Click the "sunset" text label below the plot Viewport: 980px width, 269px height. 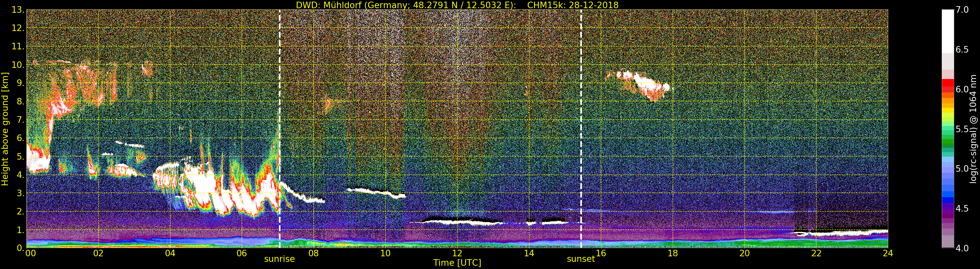click(581, 259)
